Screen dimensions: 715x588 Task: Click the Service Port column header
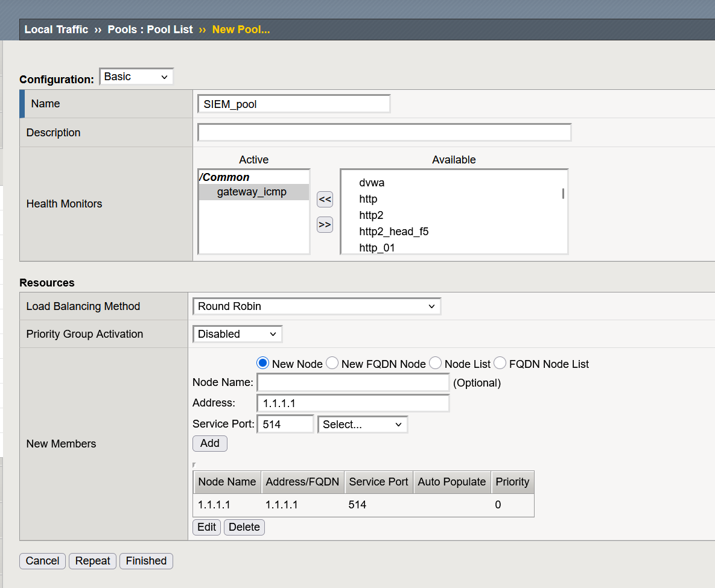click(378, 482)
